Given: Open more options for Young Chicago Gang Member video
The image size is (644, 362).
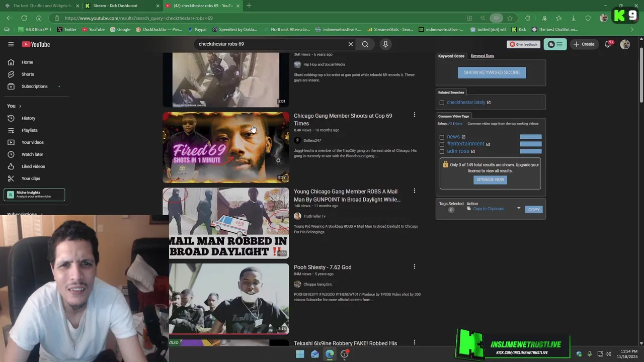Looking at the screenshot, I should point(414,191).
